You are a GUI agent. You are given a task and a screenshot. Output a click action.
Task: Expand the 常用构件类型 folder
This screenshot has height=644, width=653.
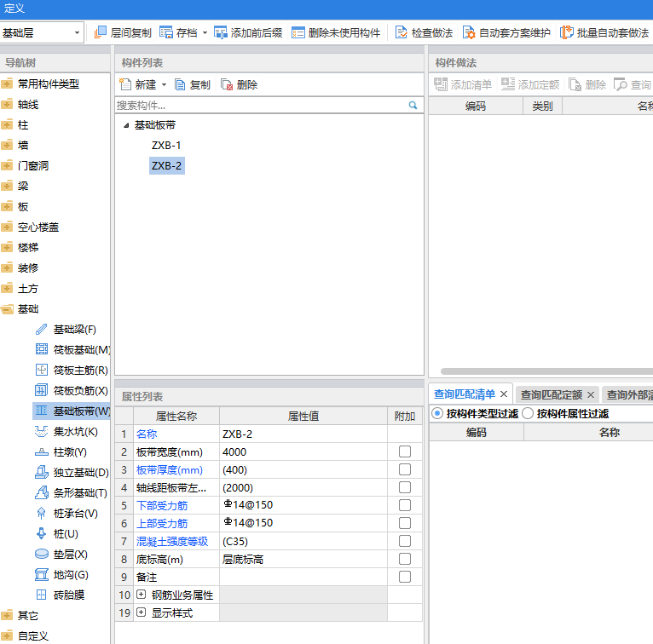point(7,84)
